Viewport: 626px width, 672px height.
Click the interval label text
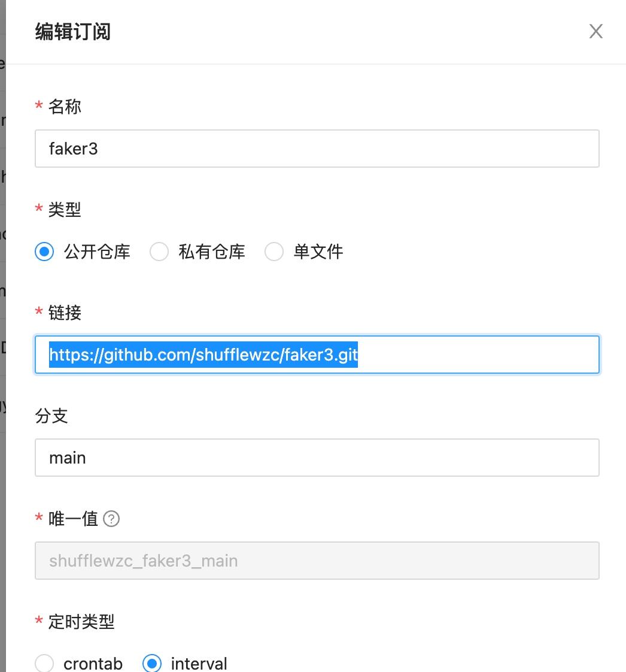pyautogui.click(x=199, y=663)
